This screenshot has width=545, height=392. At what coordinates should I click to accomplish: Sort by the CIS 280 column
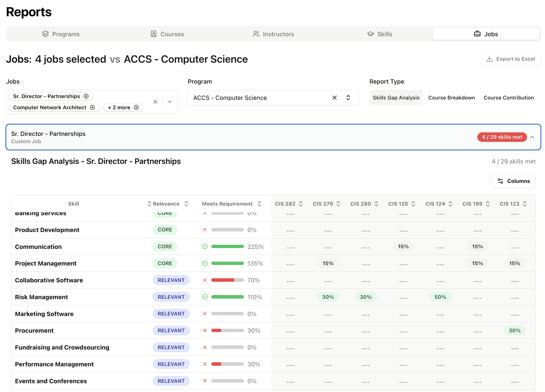(376, 204)
